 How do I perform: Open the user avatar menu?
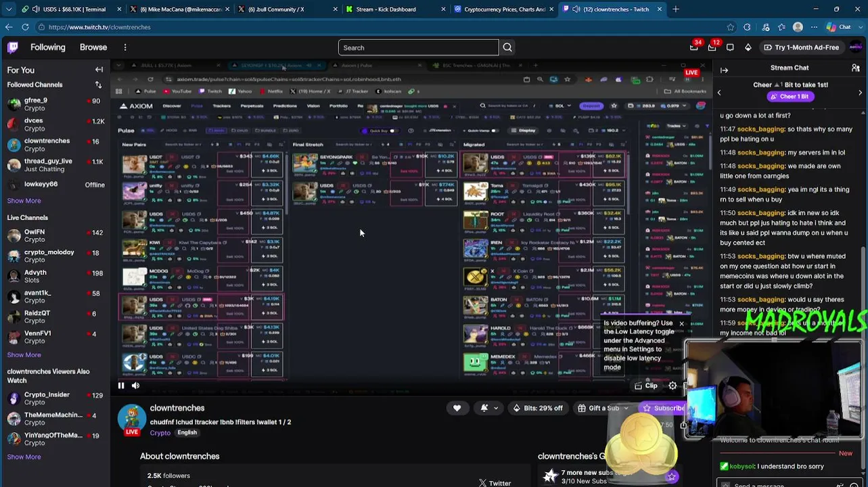[855, 47]
